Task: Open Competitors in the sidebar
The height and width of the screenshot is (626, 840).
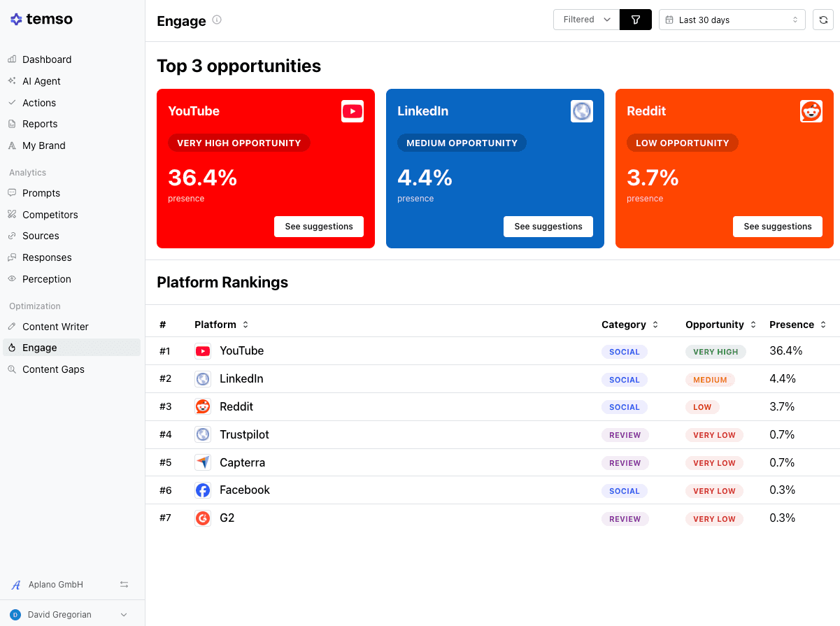Action: 50,215
